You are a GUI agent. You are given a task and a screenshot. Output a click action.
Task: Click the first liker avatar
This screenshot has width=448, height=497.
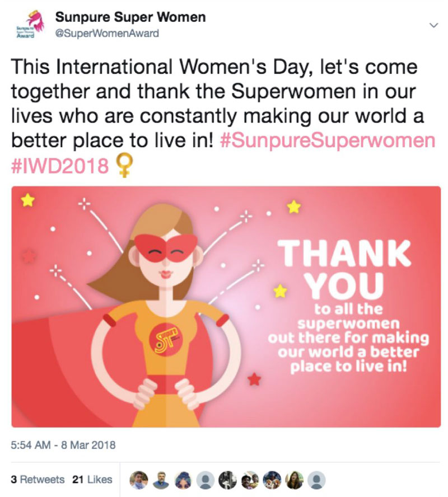pos(138,480)
